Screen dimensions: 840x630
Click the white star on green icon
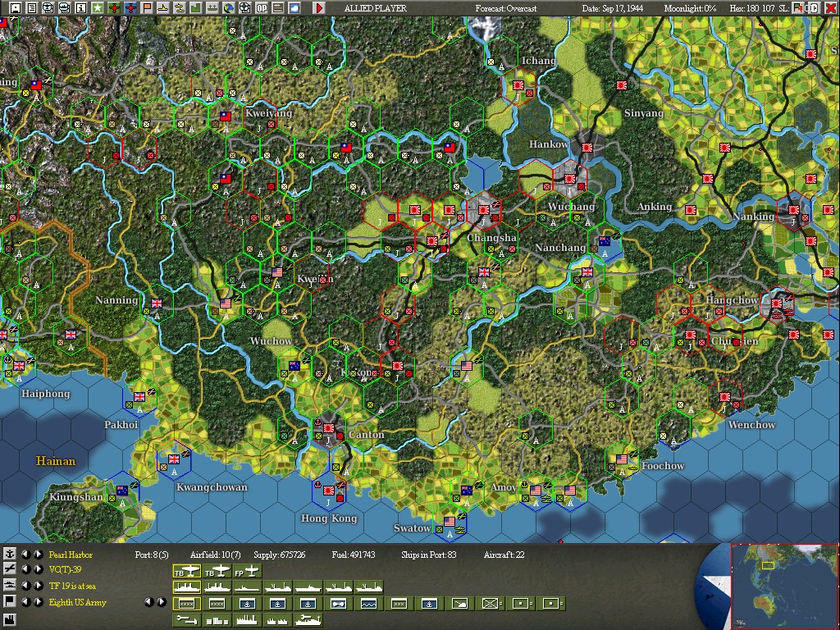point(97,8)
